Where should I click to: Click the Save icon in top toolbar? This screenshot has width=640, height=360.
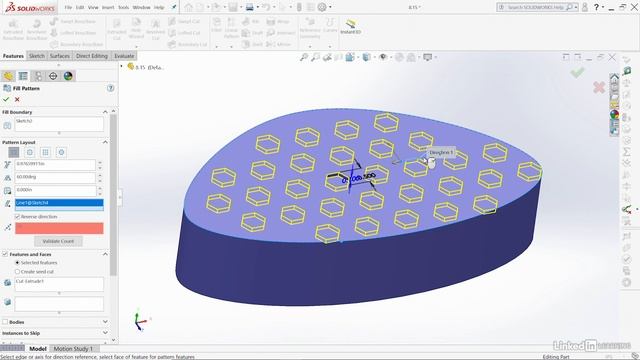pos(233,7)
